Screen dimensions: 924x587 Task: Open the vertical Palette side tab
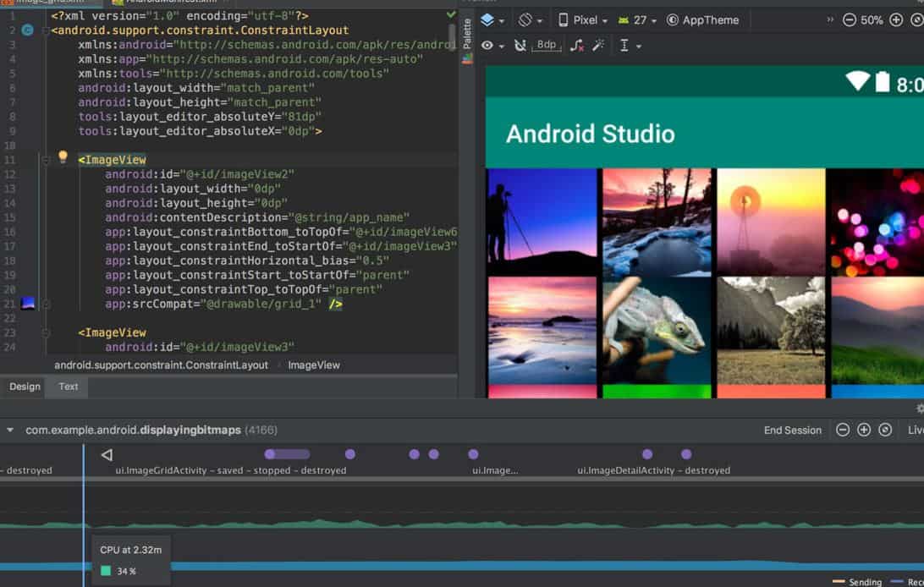(467, 33)
